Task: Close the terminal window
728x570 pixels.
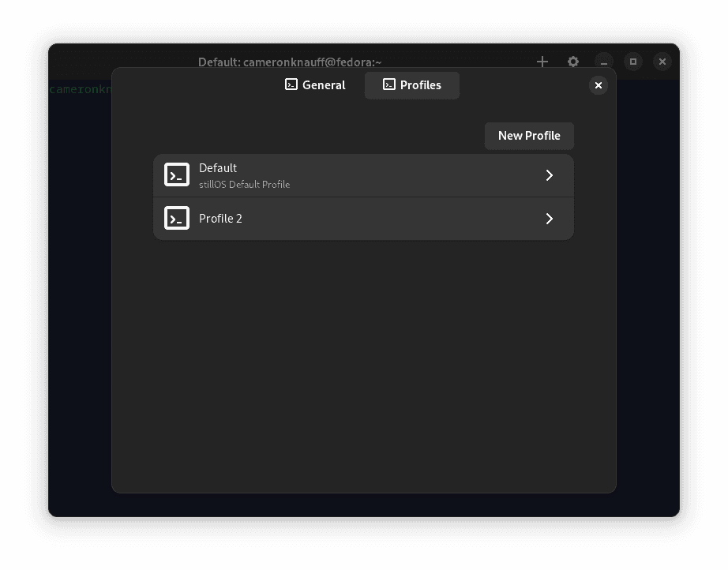Action: tap(662, 62)
